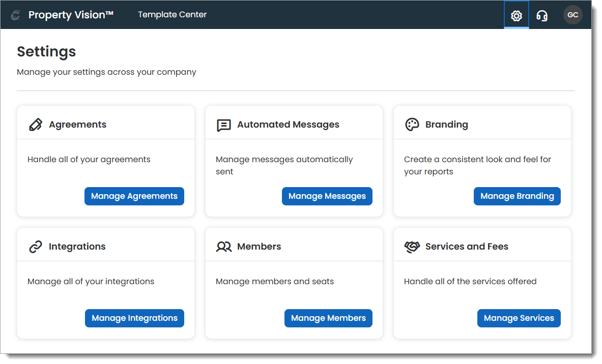602x364 pixels.
Task: Open settings via the gear icon
Action: click(516, 16)
